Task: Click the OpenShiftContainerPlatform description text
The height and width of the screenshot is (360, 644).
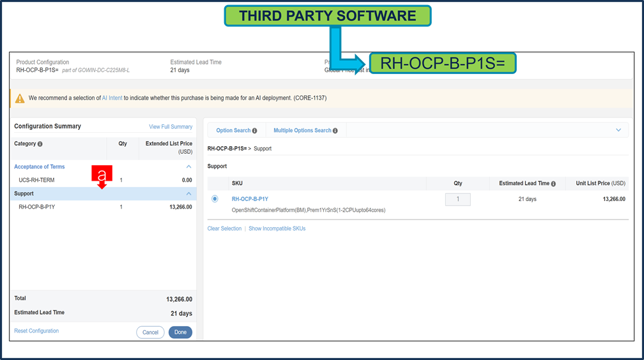Action: tap(309, 210)
